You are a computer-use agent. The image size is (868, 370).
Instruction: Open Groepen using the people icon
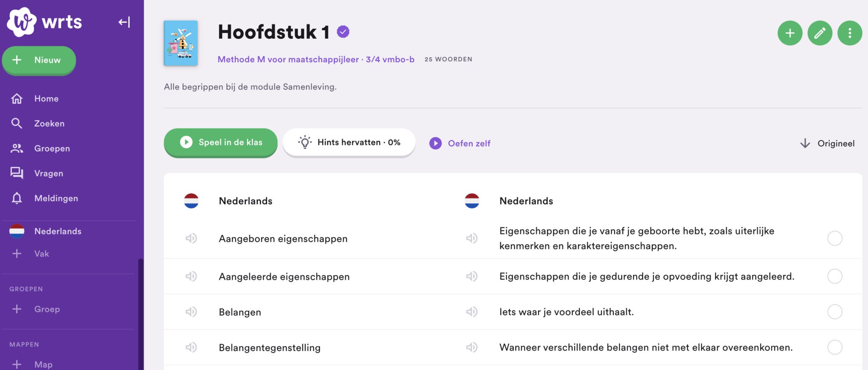click(17, 148)
